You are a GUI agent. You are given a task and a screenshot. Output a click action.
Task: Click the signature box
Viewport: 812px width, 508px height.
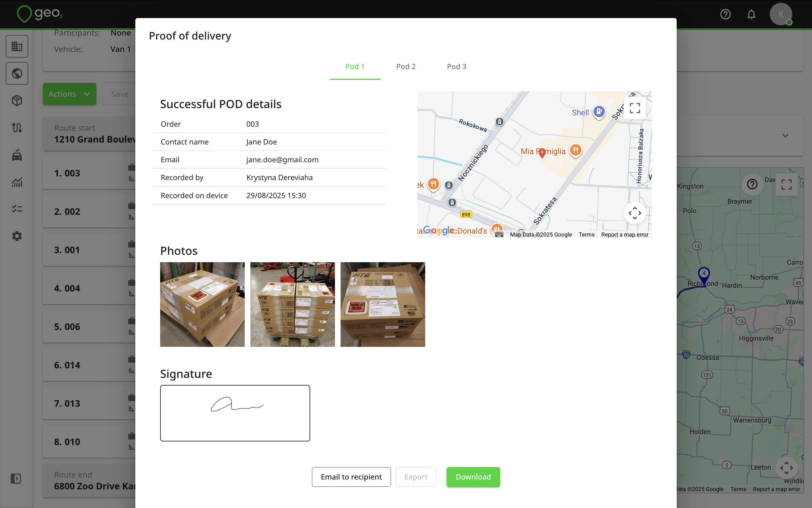(235, 413)
